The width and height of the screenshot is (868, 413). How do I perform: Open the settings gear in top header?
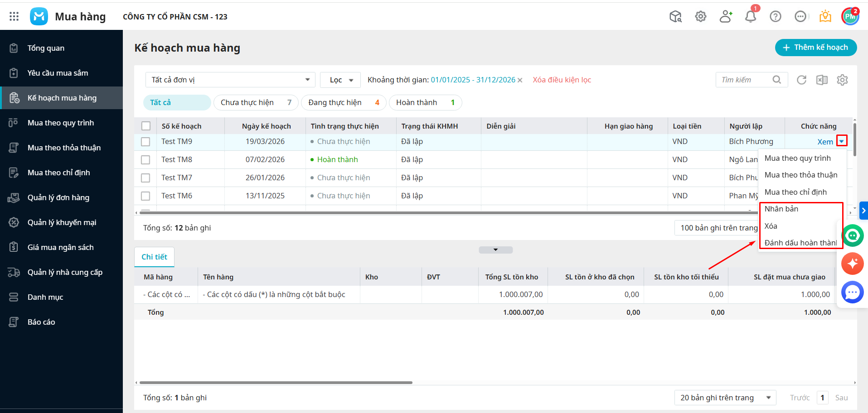701,17
